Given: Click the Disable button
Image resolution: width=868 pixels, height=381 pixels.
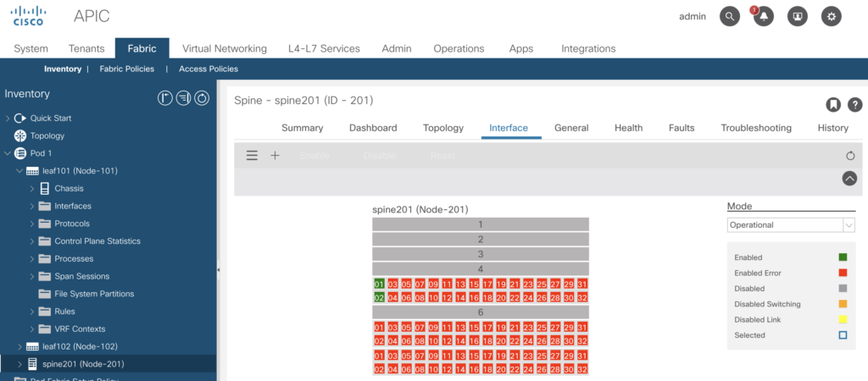Looking at the screenshot, I should (x=379, y=156).
